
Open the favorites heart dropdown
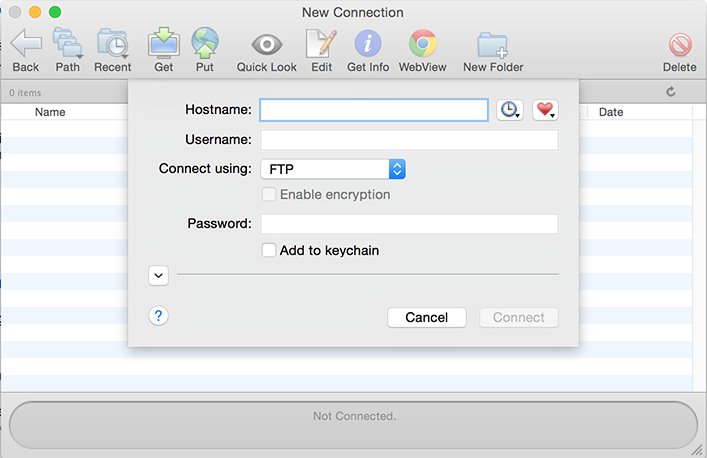(545, 110)
